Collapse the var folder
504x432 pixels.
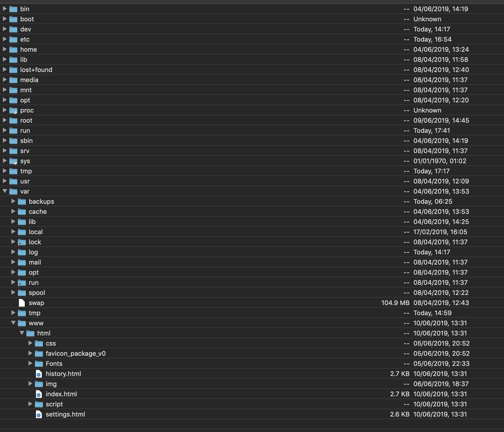point(5,191)
